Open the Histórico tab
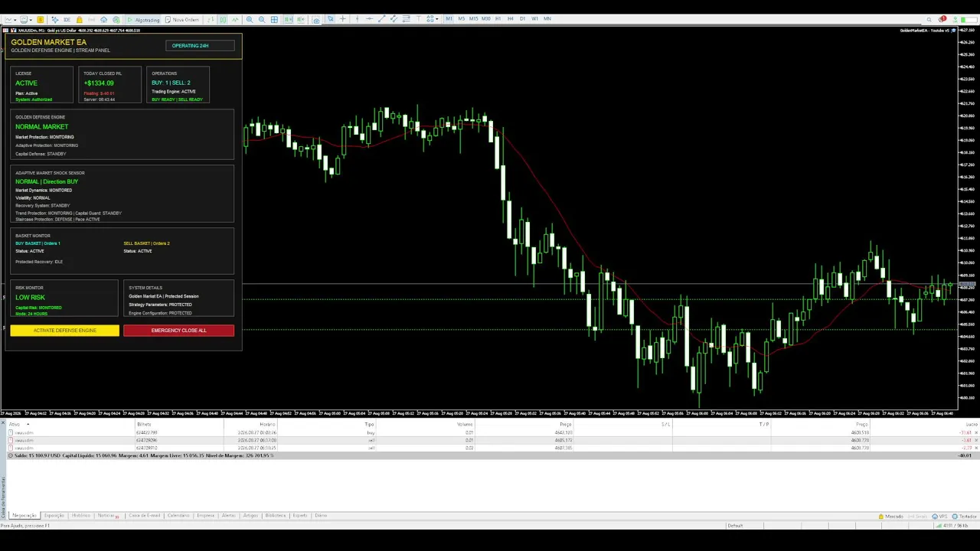The width and height of the screenshot is (980, 551). (81, 516)
